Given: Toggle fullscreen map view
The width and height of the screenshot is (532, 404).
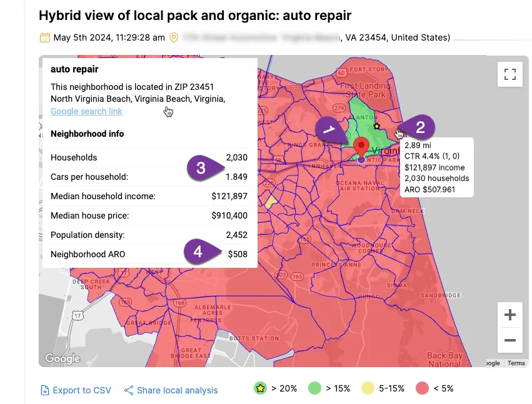Looking at the screenshot, I should (509, 75).
